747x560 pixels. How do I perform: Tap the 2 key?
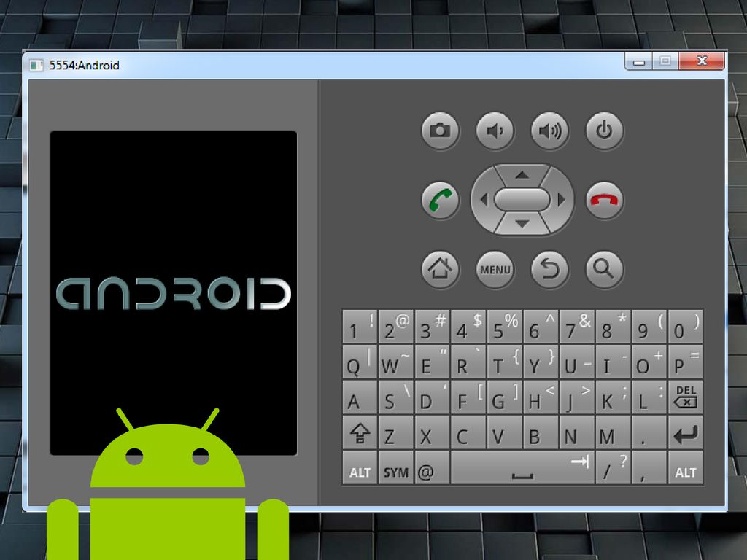pyautogui.click(x=396, y=326)
